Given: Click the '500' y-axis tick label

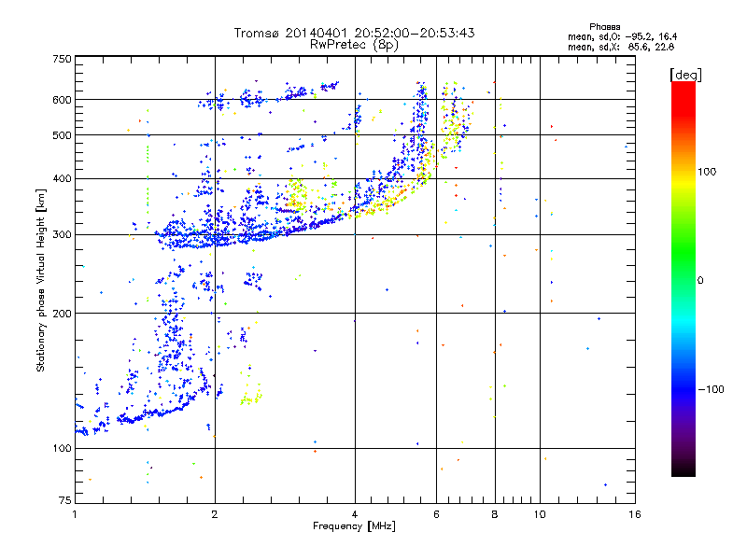Looking at the screenshot, I should point(62,135).
